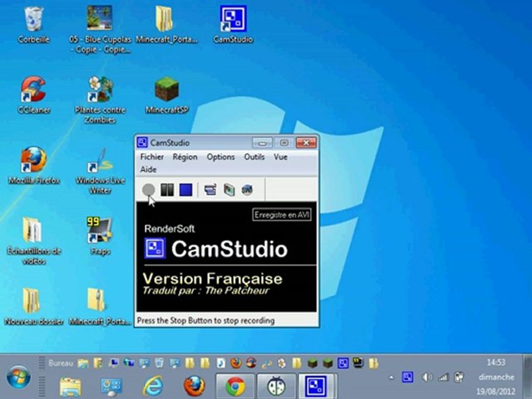Image resolution: width=532 pixels, height=399 pixels.
Task: Click the Show Desktop strip at taskbar end
Action: pos(528,377)
